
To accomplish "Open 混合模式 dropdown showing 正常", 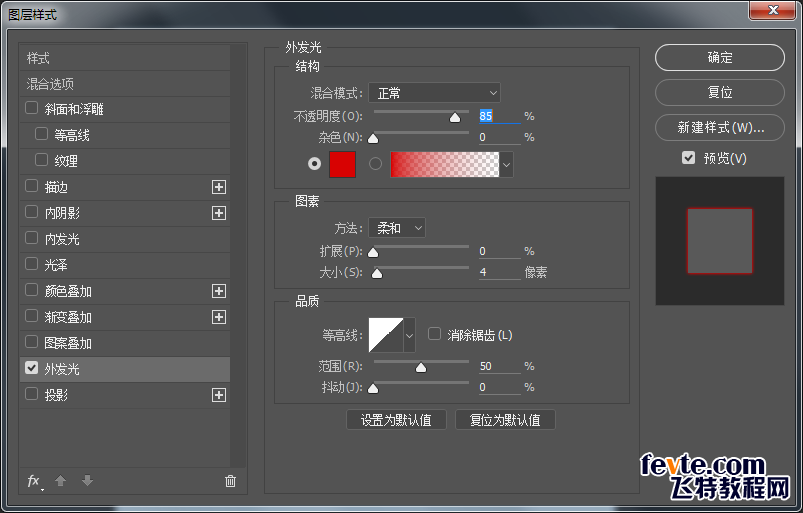I will 434,93.
